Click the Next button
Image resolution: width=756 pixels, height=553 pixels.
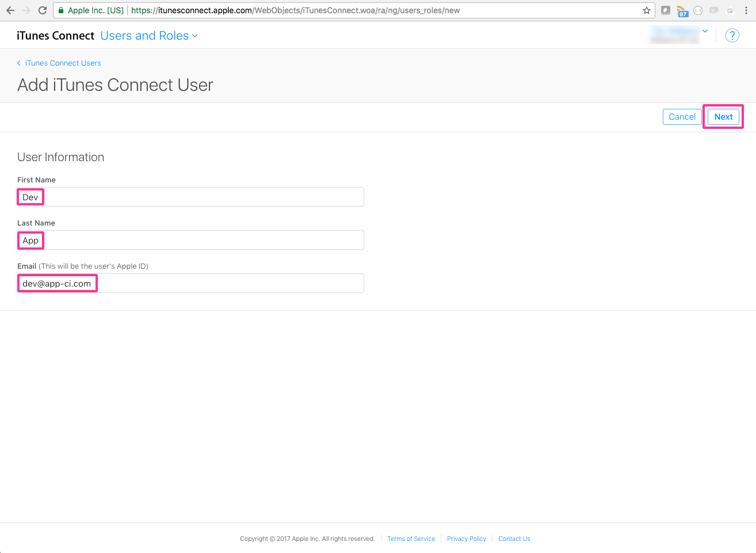pos(723,117)
